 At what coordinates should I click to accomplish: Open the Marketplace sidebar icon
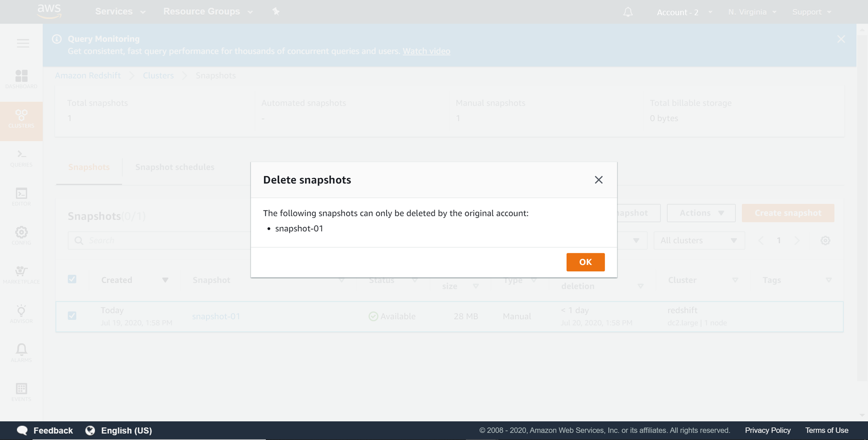click(21, 275)
